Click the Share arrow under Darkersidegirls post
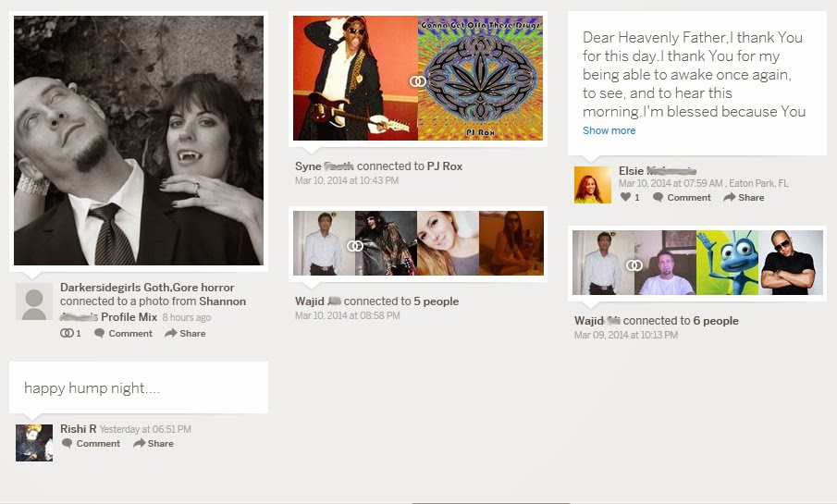Viewport: 837px width, 504px height. click(x=170, y=333)
